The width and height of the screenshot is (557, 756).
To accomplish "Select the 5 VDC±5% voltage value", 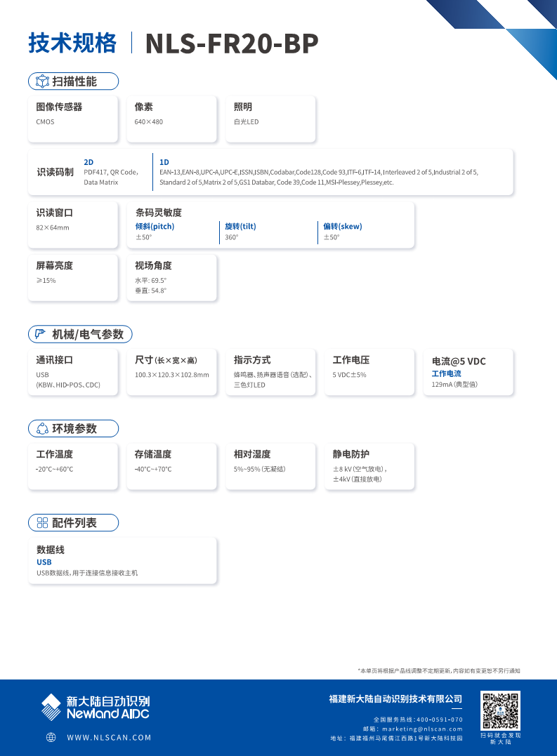I will pyautogui.click(x=349, y=375).
